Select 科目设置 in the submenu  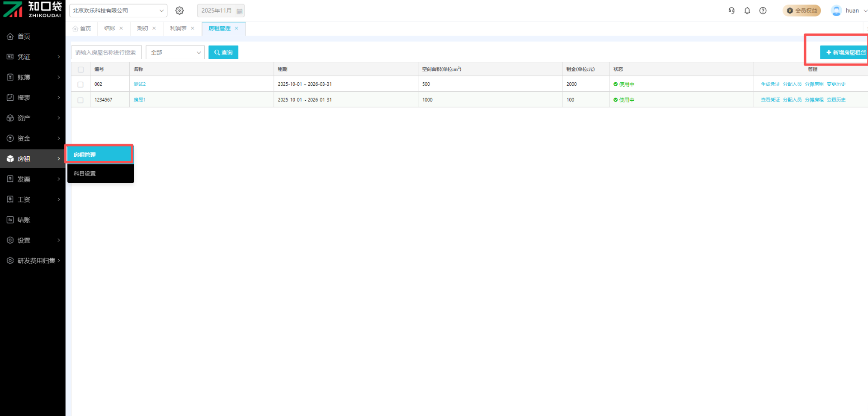point(85,173)
